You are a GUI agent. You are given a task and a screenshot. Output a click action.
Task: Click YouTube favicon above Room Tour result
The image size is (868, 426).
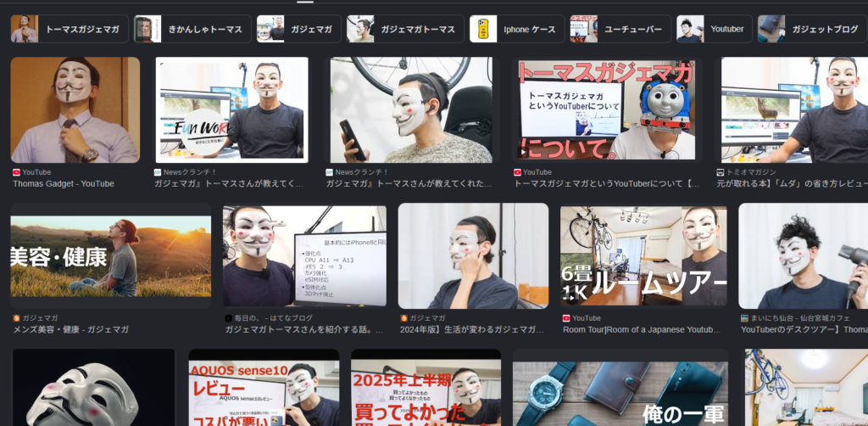coord(565,318)
